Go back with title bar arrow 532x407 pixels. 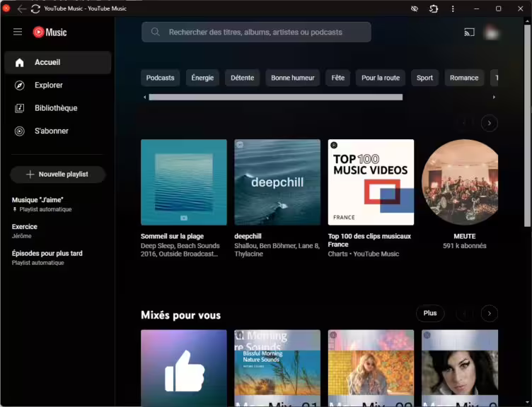click(22, 8)
